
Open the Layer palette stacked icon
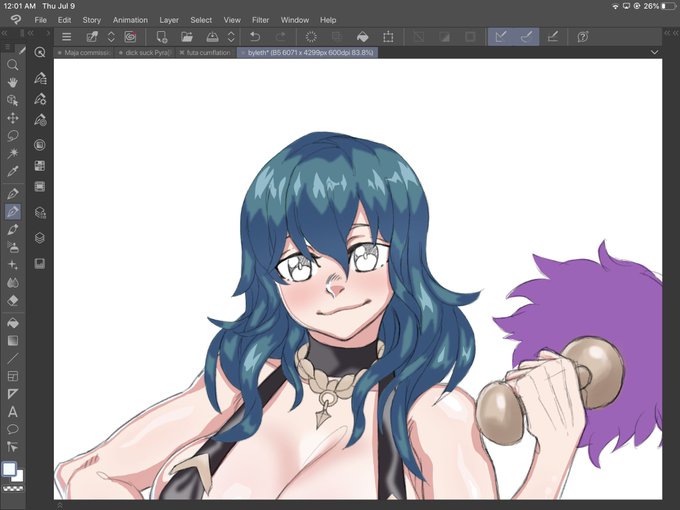click(39, 238)
